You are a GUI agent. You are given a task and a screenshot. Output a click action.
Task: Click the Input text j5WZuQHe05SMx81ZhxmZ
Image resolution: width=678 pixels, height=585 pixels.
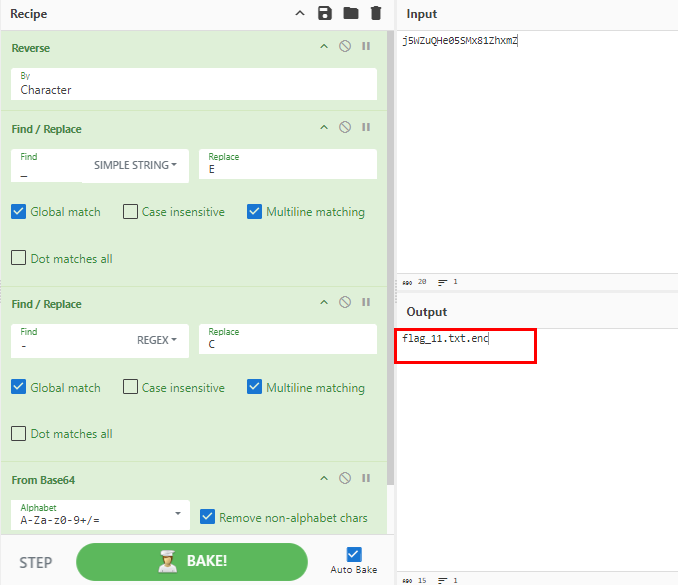tap(460, 41)
